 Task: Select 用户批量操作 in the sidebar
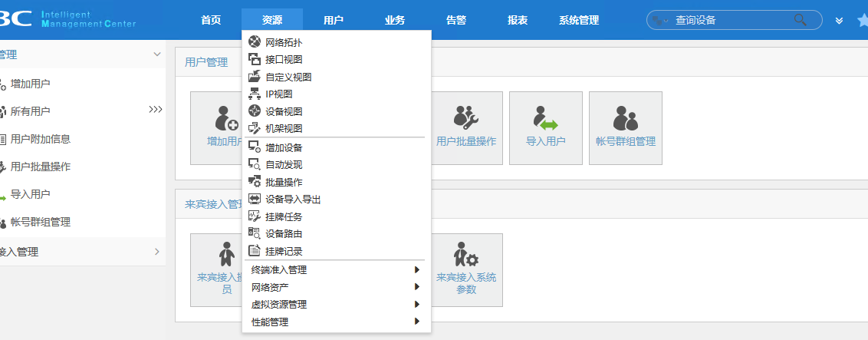(41, 167)
